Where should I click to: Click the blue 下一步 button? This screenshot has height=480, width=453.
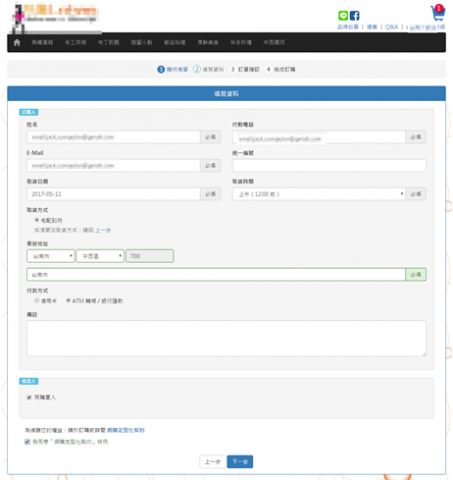[x=240, y=462]
